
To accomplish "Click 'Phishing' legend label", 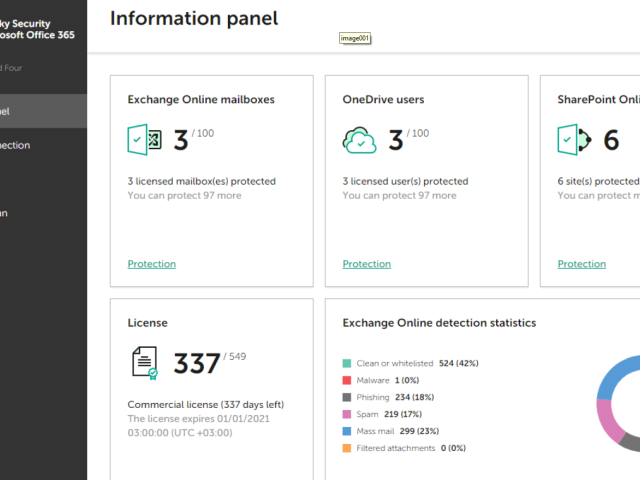I will tap(373, 397).
